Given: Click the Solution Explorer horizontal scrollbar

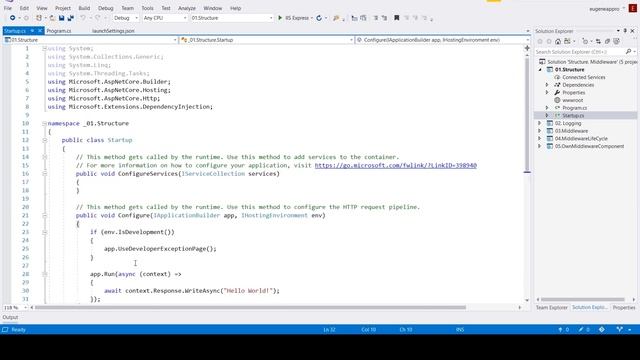Looking at the screenshot, I should click(x=583, y=300).
